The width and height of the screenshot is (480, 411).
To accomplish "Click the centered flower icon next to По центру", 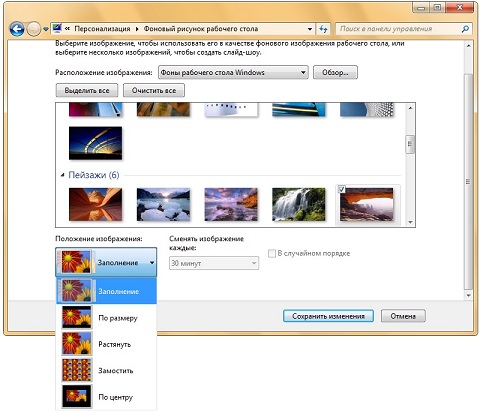I will 77,396.
